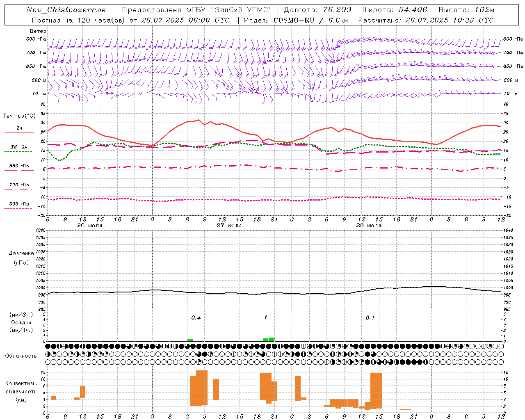Click the 'Облачность' cloudiness label
The image size is (525, 420).
[x=21, y=356]
